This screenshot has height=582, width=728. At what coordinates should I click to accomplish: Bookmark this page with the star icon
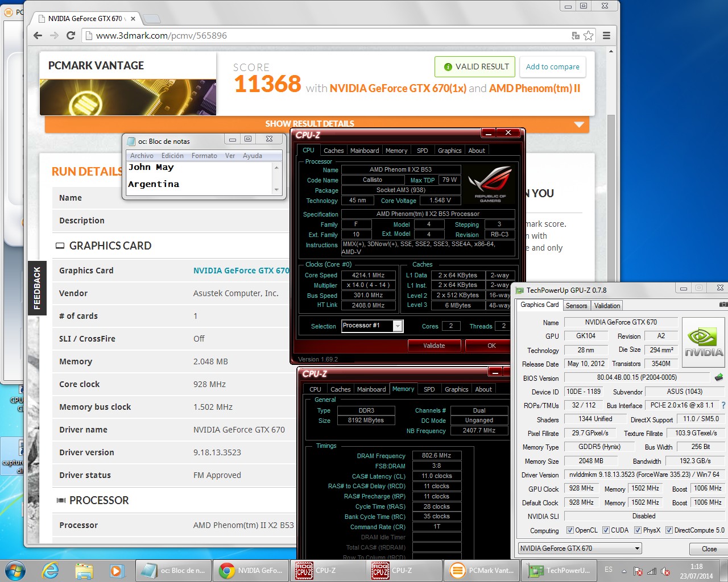coord(589,36)
